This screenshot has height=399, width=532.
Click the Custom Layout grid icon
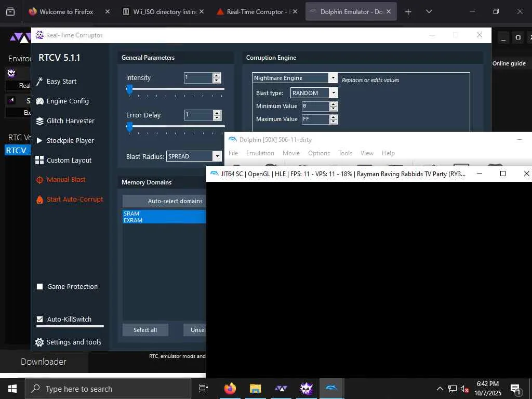(39, 160)
